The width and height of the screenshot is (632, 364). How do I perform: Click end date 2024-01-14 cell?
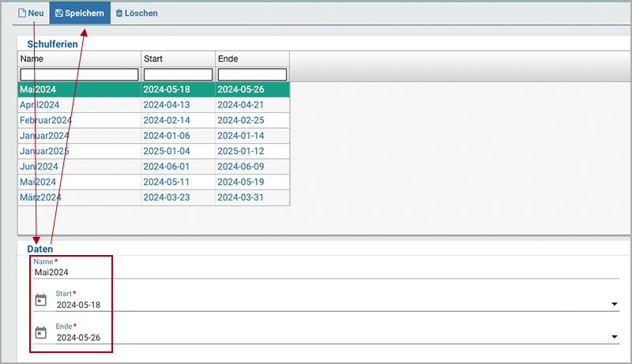[252, 136]
